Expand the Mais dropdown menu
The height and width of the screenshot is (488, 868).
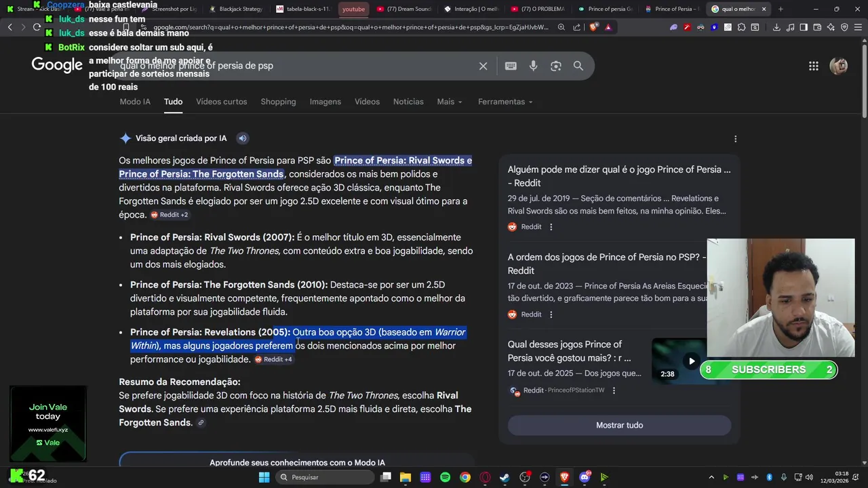[450, 102]
